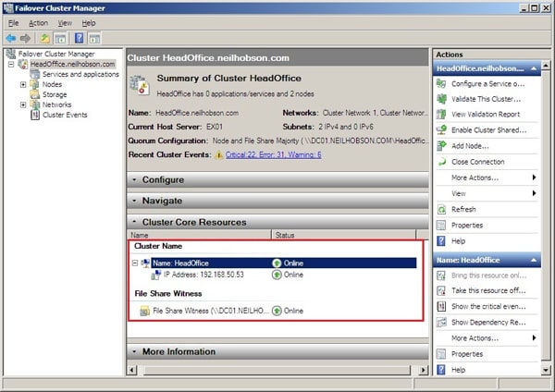Open the upper More Actions submenu
555x392 pixels.
(x=487, y=178)
